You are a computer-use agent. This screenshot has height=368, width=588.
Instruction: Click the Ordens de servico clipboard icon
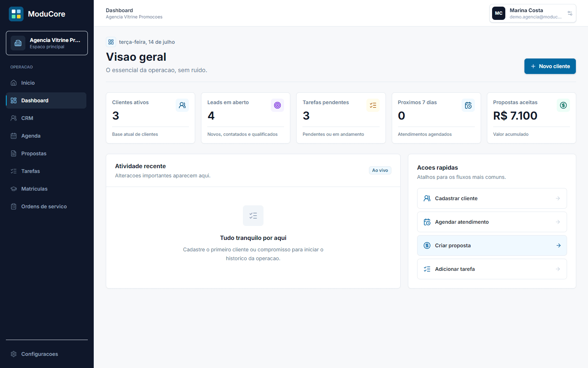[x=14, y=206]
